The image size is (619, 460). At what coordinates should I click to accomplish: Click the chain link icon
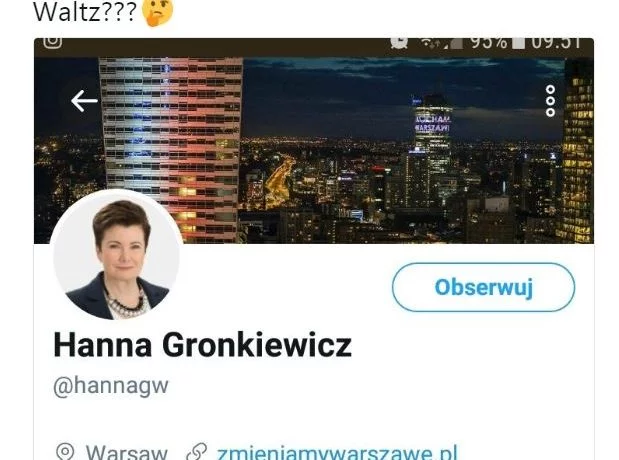(197, 452)
